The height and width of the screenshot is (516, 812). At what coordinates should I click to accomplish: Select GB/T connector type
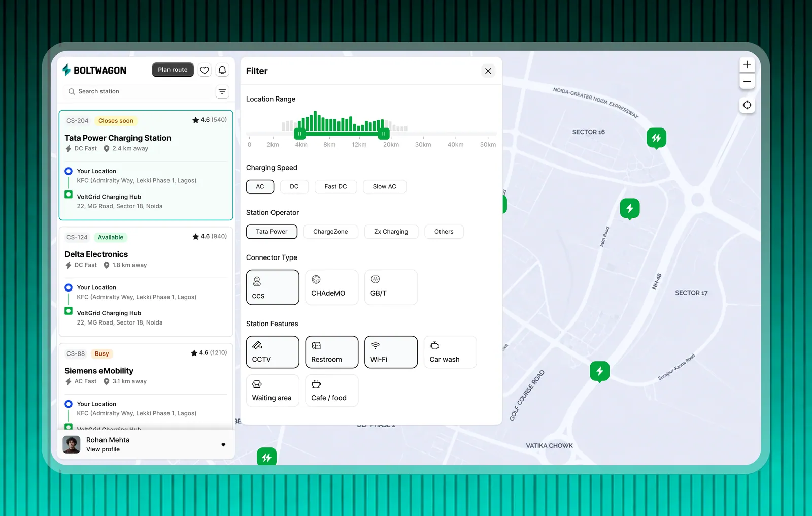click(x=391, y=287)
